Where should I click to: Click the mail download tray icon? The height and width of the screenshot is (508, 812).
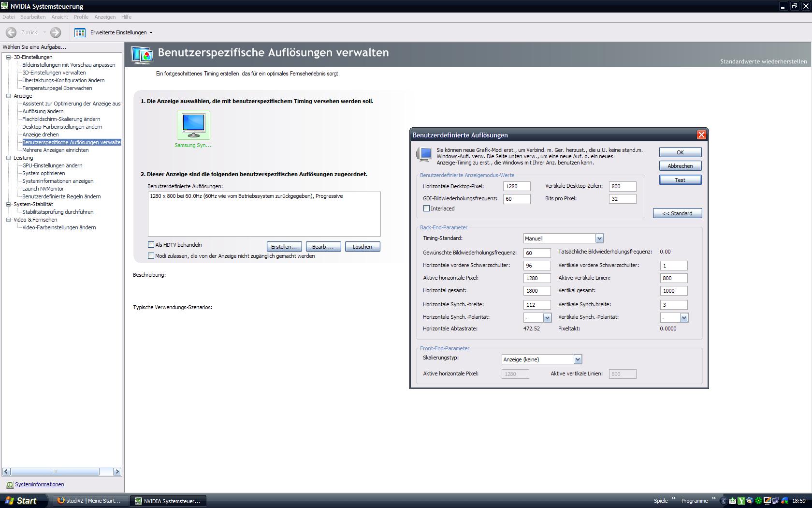(x=733, y=501)
